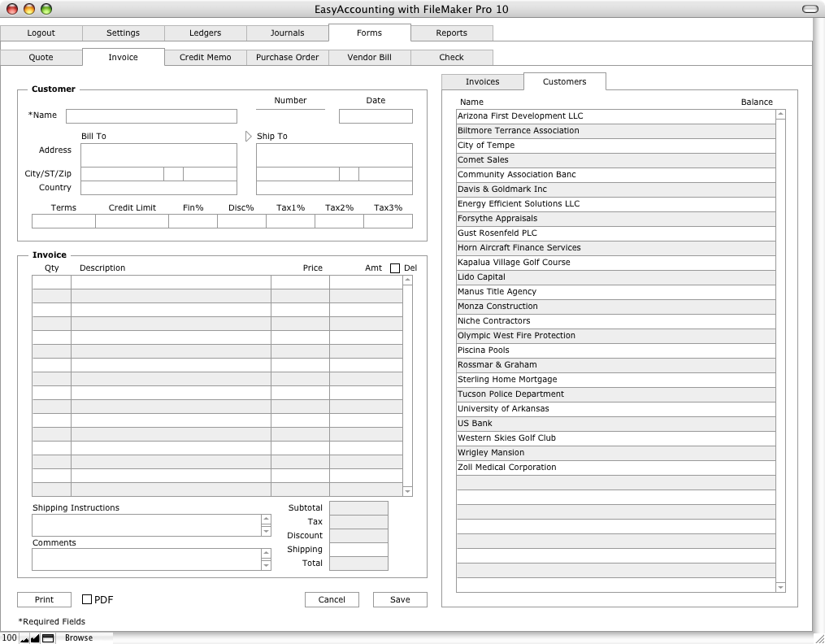The height and width of the screenshot is (644, 825).
Task: Open the Credit Memo tab
Action: [x=205, y=58]
